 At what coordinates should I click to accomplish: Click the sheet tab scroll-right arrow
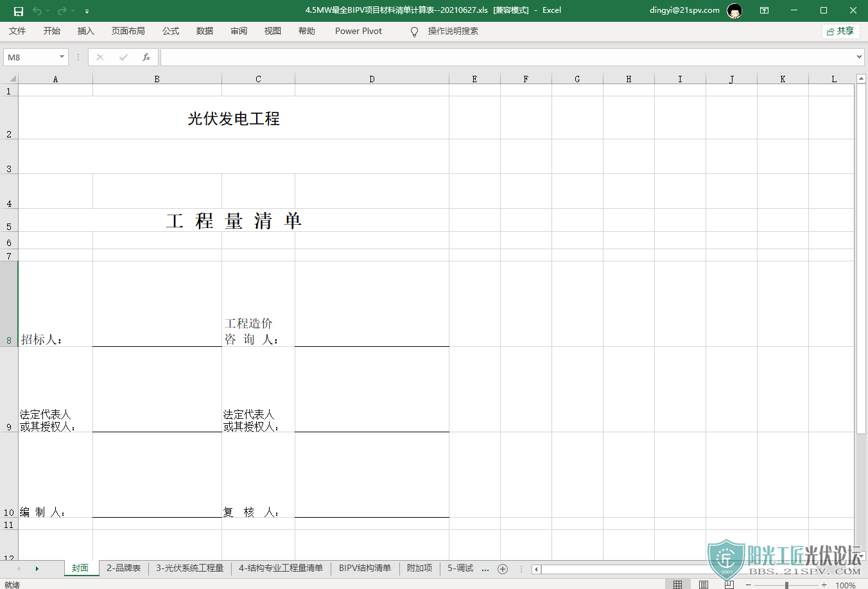click(37, 568)
